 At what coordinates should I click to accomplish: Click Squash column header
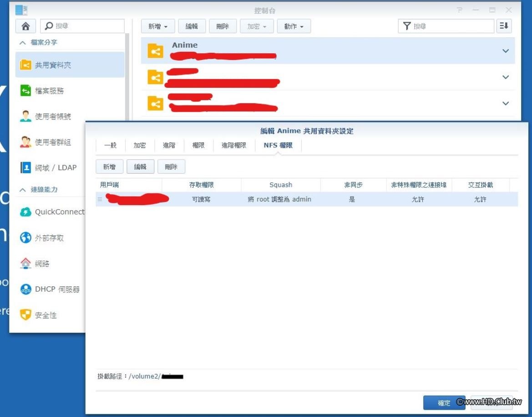tap(281, 185)
